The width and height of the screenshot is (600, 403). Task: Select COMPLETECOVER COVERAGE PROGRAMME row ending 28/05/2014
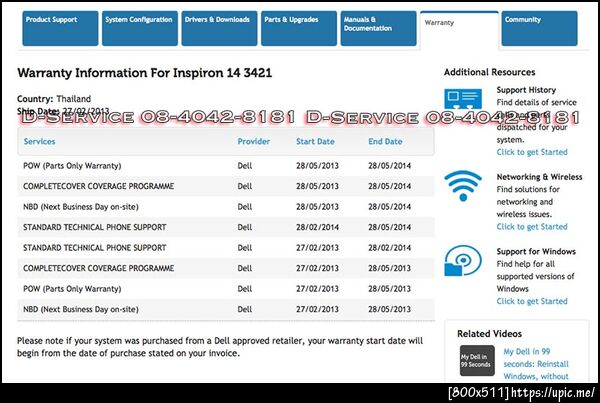pos(226,186)
